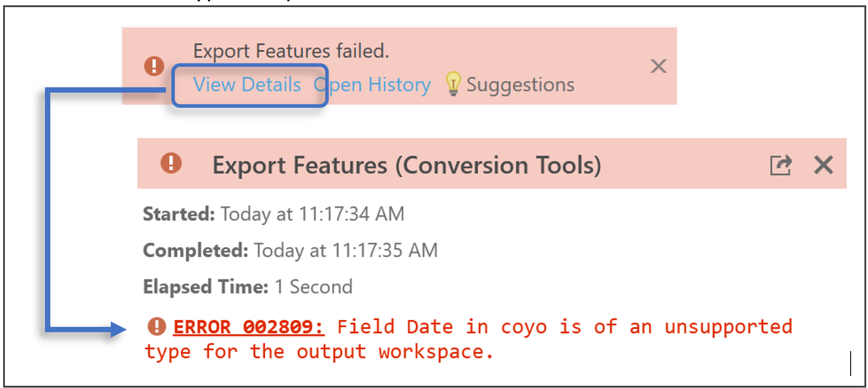Screen dimensions: 868x388
Task: Dismiss the Export Features failed notification
Action: pos(658,66)
